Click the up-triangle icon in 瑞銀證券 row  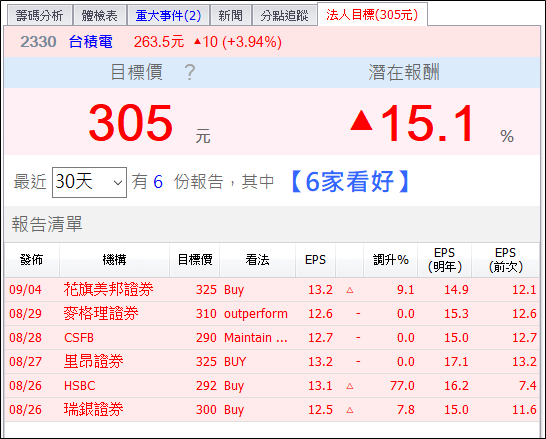tap(350, 410)
